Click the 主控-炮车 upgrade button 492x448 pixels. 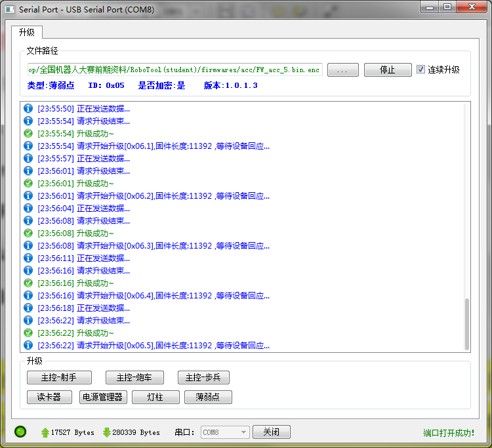tap(134, 377)
